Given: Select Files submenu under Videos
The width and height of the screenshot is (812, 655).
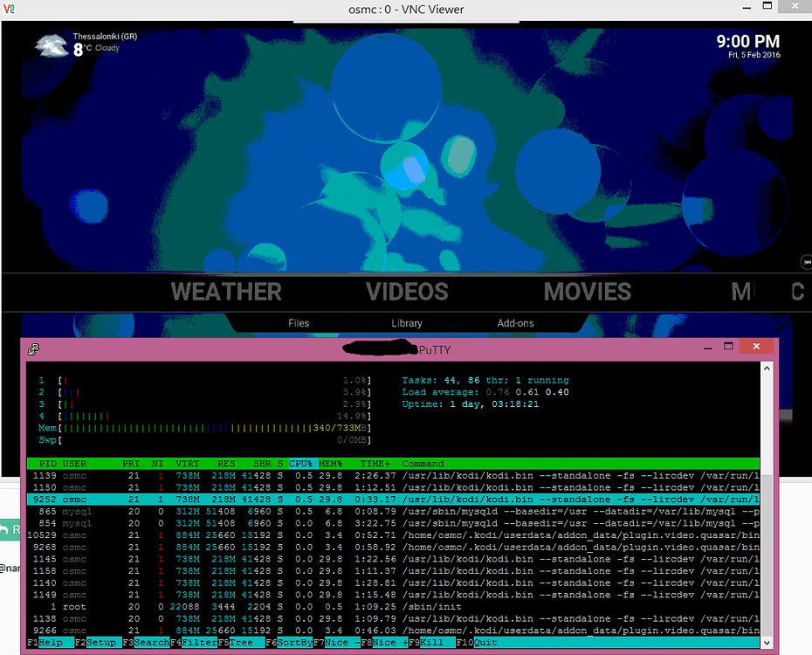Looking at the screenshot, I should pos(299,323).
